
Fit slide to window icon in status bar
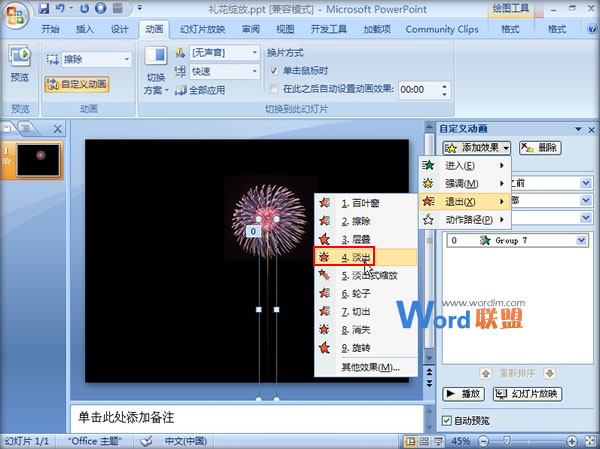point(591,441)
